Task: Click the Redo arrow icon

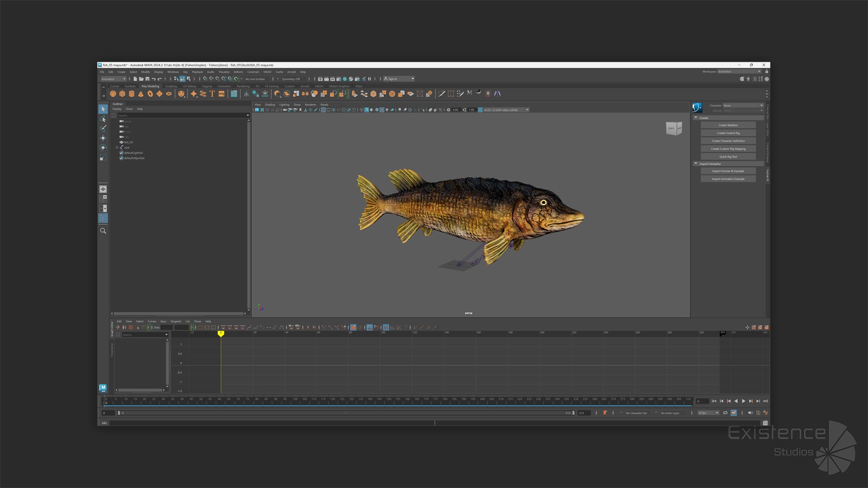Action: (159, 79)
